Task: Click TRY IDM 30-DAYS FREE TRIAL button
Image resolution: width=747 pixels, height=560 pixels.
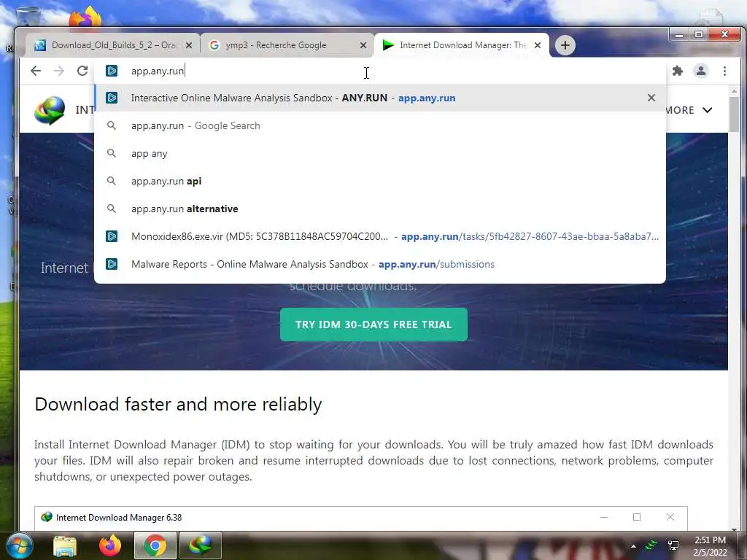Action: click(373, 324)
